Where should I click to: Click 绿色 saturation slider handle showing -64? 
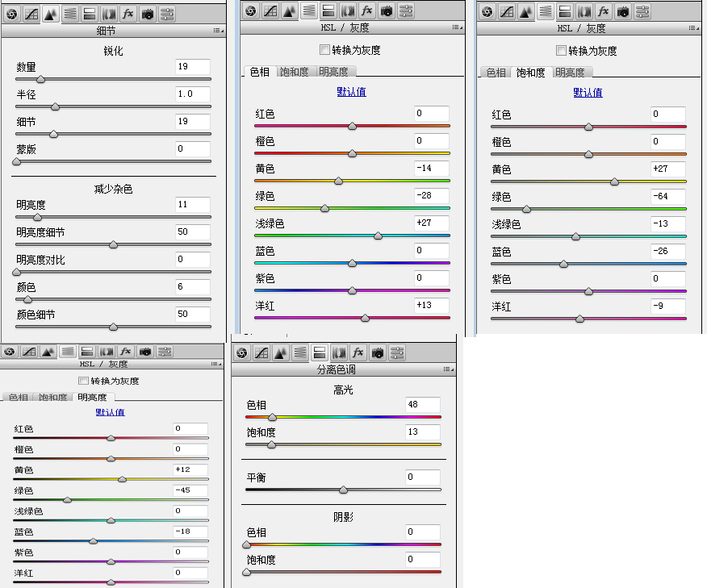pyautogui.click(x=526, y=209)
